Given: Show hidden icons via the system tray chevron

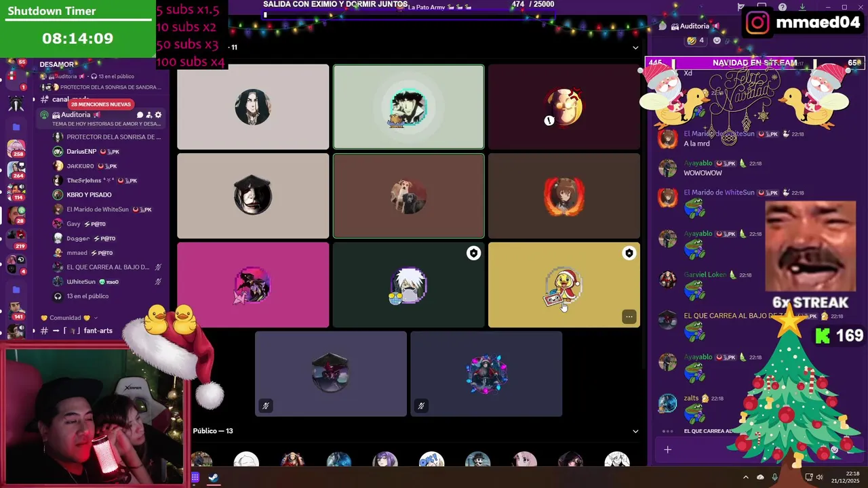Looking at the screenshot, I should 745,477.
